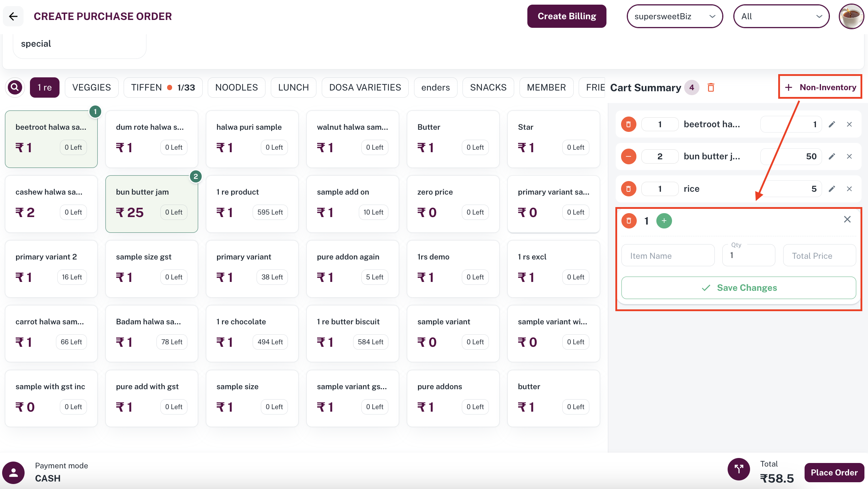The height and width of the screenshot is (489, 868).
Task: Delete beetroot halwa cart item
Action: [629, 124]
